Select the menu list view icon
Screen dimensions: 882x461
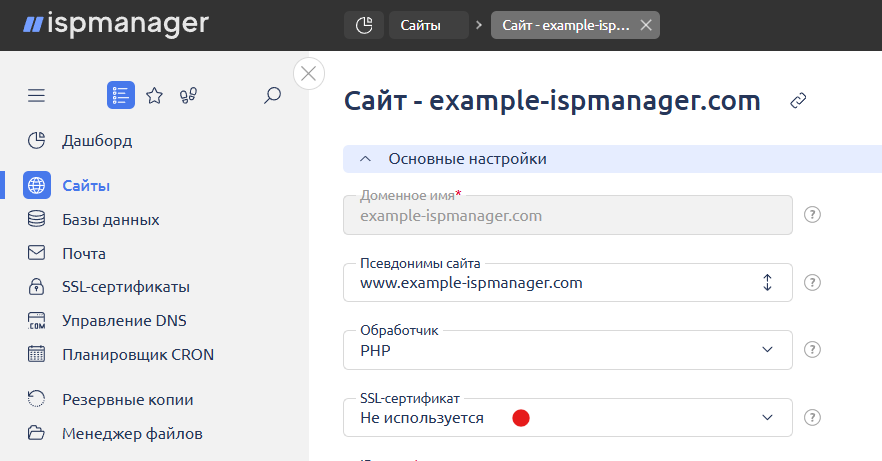[x=121, y=95]
